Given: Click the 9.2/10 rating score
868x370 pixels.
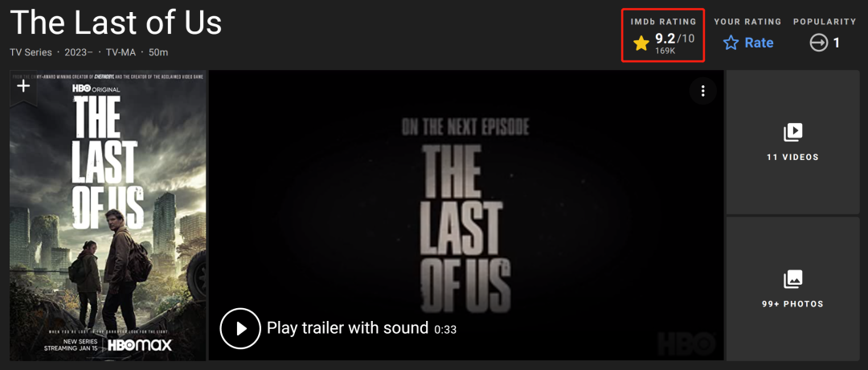Looking at the screenshot, I should tap(674, 39).
